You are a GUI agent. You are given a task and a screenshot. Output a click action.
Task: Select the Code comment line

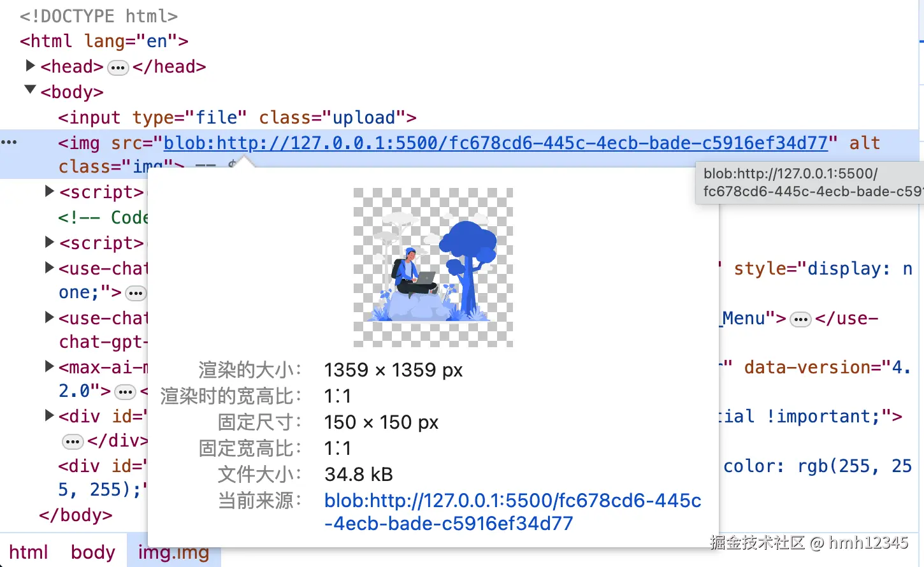point(103,217)
